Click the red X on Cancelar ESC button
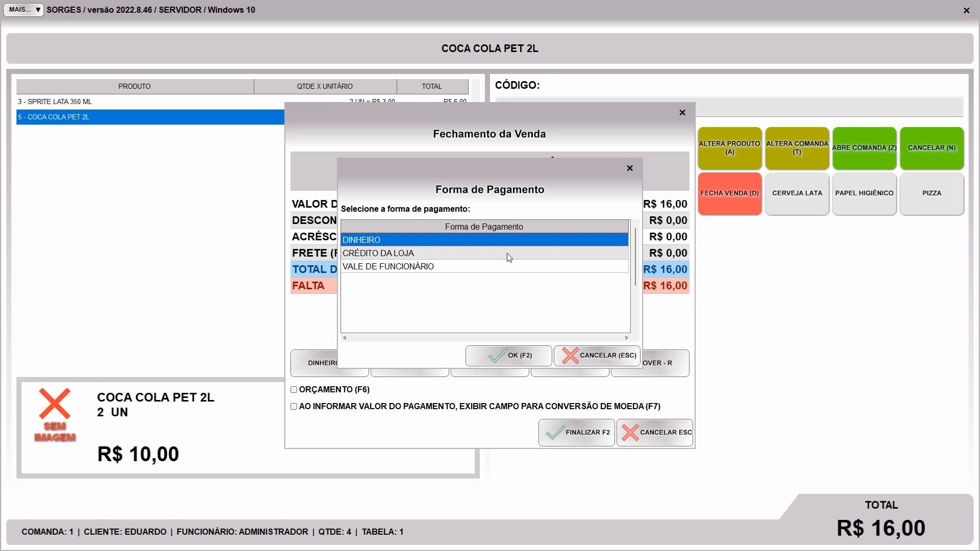Image resolution: width=980 pixels, height=551 pixels. click(x=630, y=433)
